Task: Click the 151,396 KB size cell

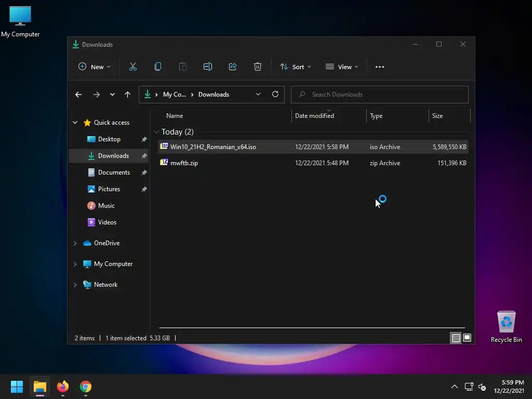Action: point(451,163)
